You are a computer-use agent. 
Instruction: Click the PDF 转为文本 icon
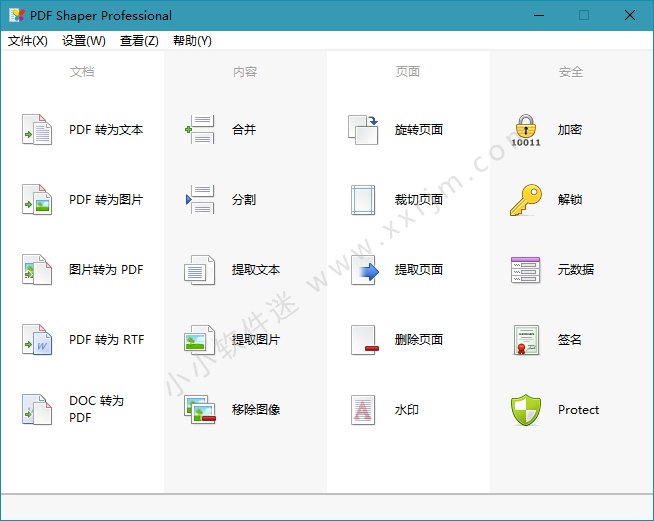click(37, 130)
